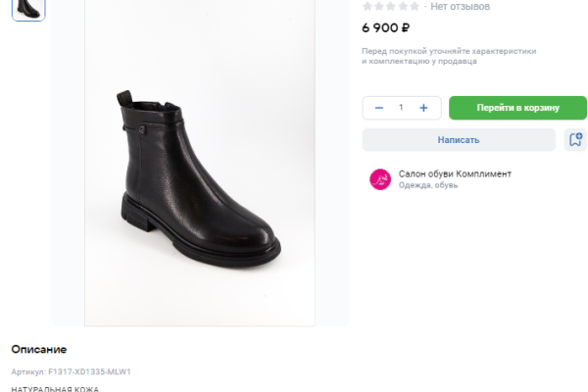Increase quantity with the plus button
Screen dimensions: 588x392
click(x=423, y=108)
